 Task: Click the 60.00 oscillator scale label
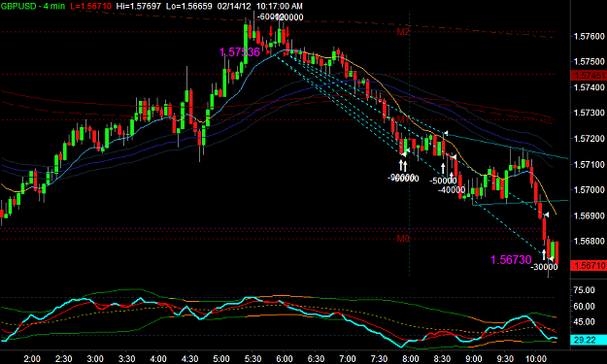(x=584, y=307)
